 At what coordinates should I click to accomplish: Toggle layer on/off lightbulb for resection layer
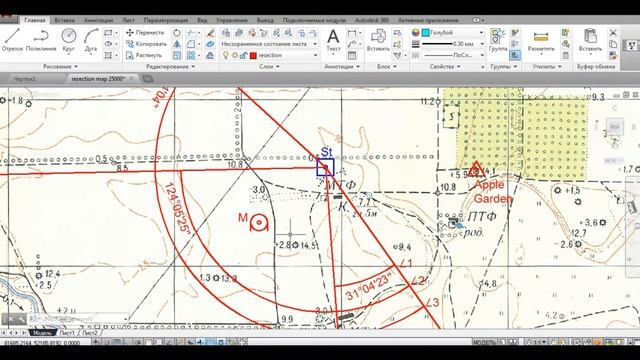225,55
